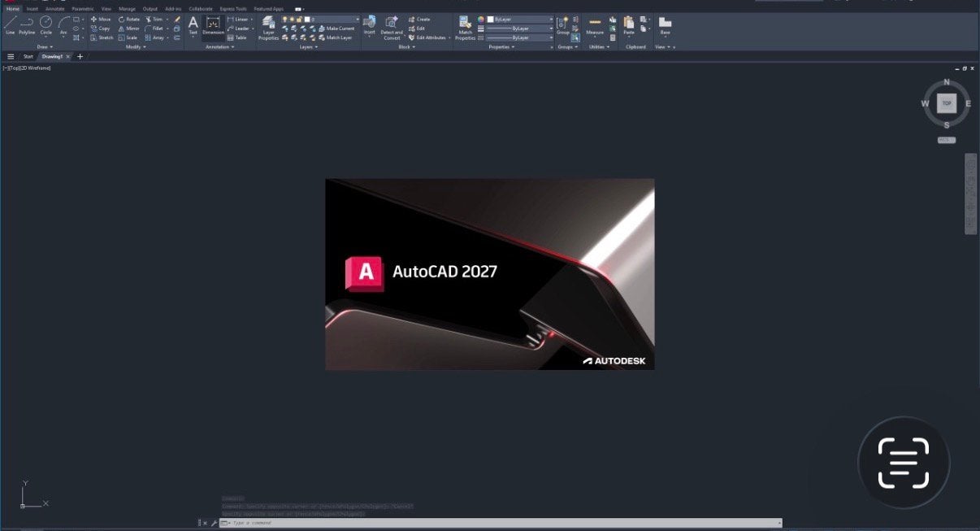Image resolution: width=980 pixels, height=531 pixels.
Task: Select the Linear dimension tool
Action: tap(239, 19)
